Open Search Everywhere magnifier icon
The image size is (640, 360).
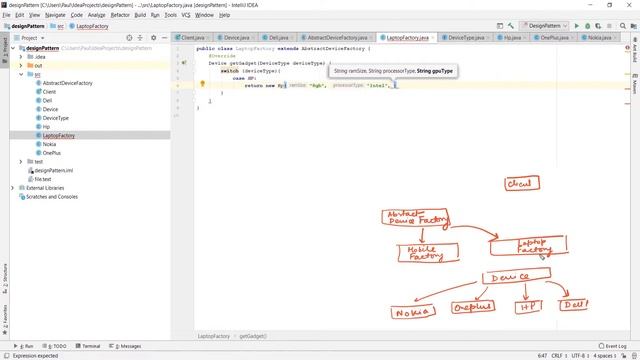click(622, 26)
